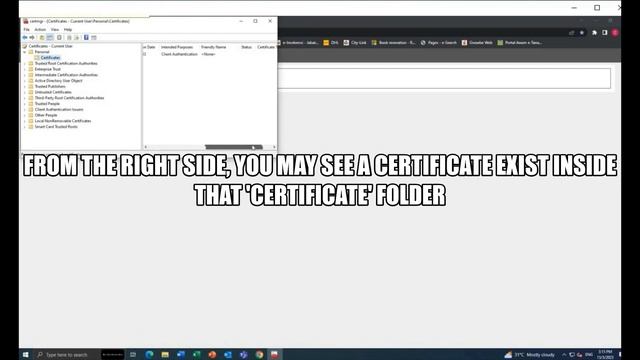Sort by Friendly Name column header
The width and height of the screenshot is (640, 360).
point(213,47)
